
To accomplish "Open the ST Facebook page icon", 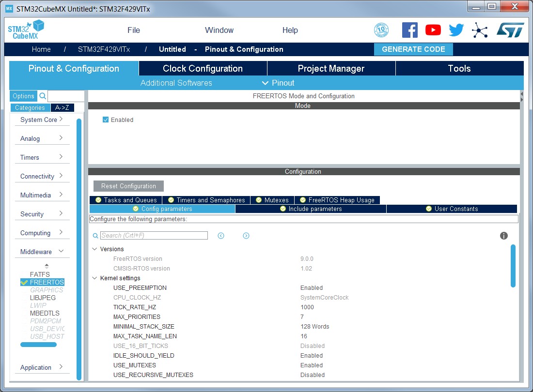I will click(409, 30).
